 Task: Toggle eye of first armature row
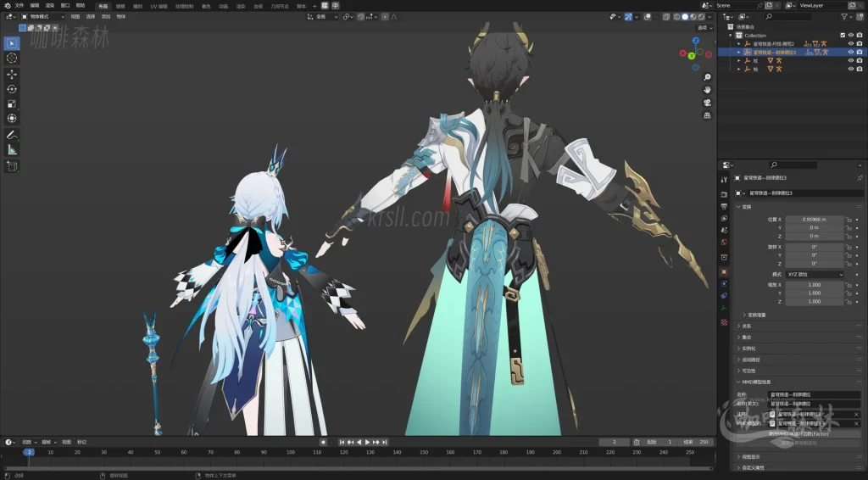click(x=851, y=44)
